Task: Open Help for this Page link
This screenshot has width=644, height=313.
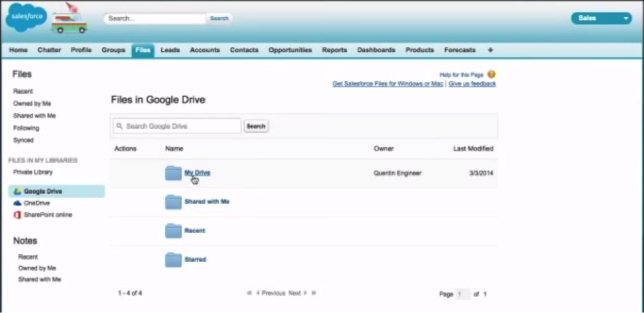Action: coord(462,75)
